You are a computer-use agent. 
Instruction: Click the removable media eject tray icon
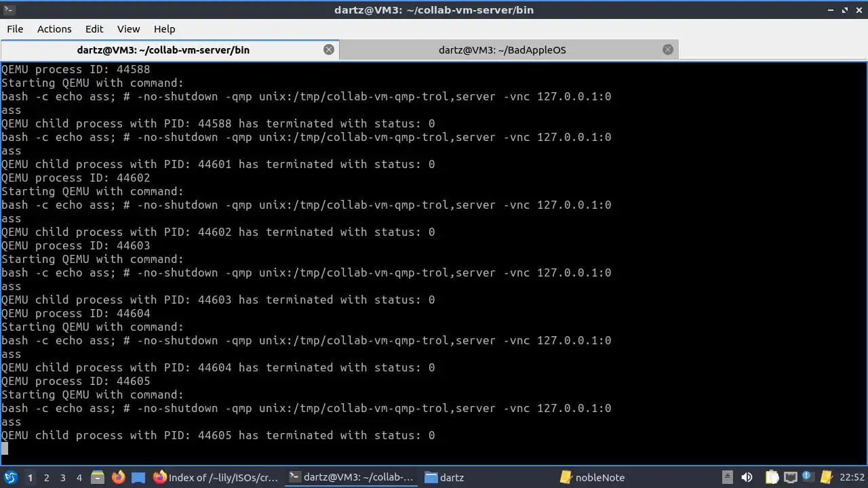click(727, 477)
